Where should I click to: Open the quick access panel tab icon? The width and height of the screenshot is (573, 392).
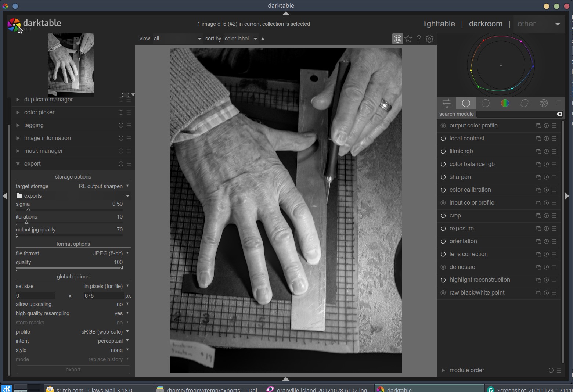(x=447, y=103)
